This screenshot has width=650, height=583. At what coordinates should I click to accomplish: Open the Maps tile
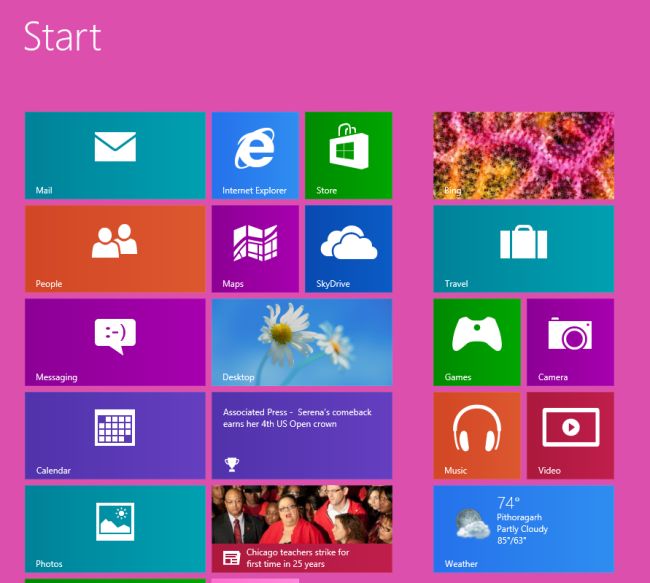point(255,249)
